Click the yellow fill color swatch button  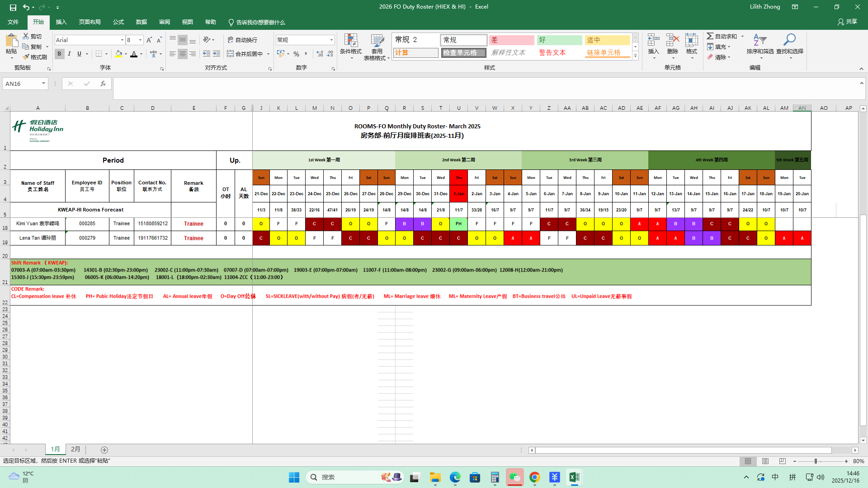118,54
